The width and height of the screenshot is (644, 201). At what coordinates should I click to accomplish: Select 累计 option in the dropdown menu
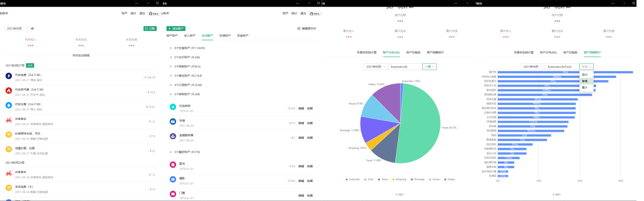[585, 87]
